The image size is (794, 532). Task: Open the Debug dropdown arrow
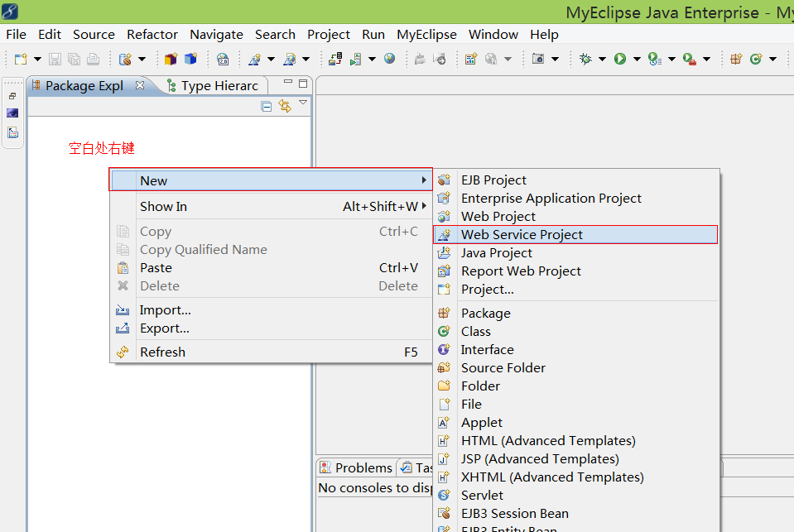pyautogui.click(x=602, y=60)
